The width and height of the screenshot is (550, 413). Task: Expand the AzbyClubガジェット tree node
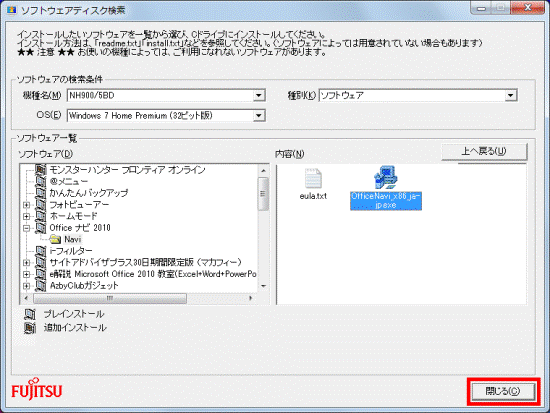[x=27, y=286]
